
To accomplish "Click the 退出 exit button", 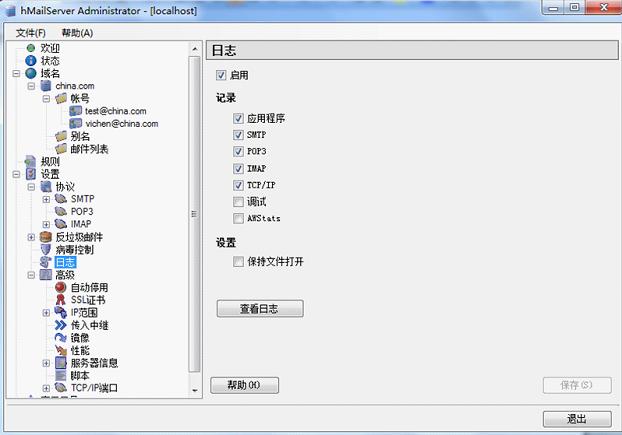I will (x=577, y=419).
